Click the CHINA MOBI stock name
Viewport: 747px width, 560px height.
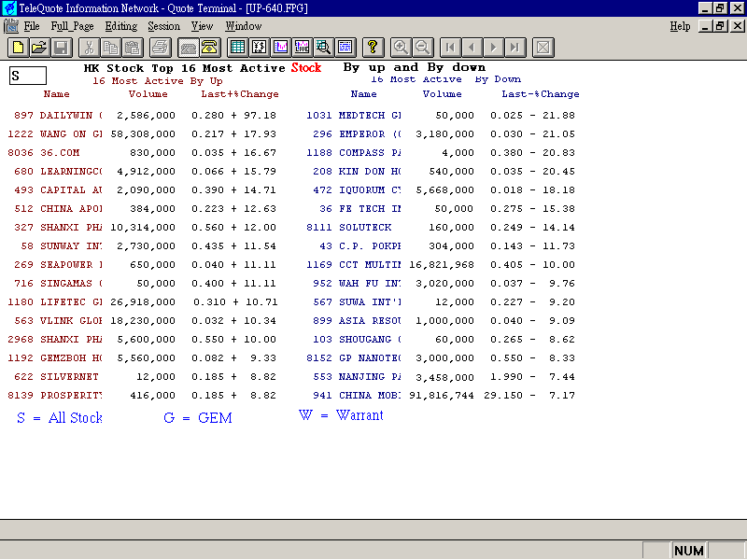point(370,395)
